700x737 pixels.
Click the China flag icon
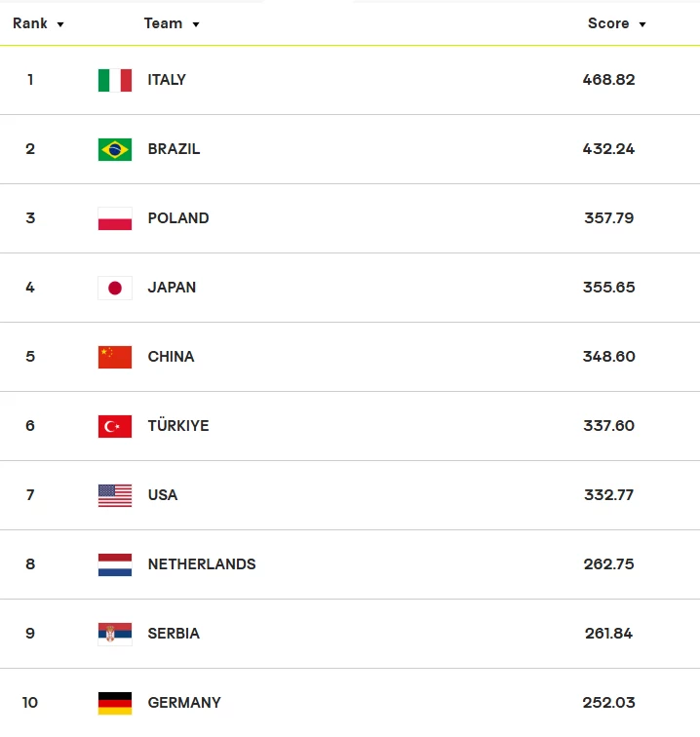[x=115, y=357]
